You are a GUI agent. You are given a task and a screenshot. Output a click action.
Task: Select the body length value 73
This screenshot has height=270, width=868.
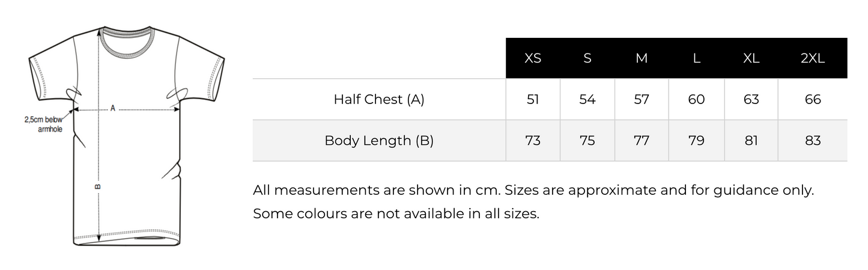tap(533, 141)
